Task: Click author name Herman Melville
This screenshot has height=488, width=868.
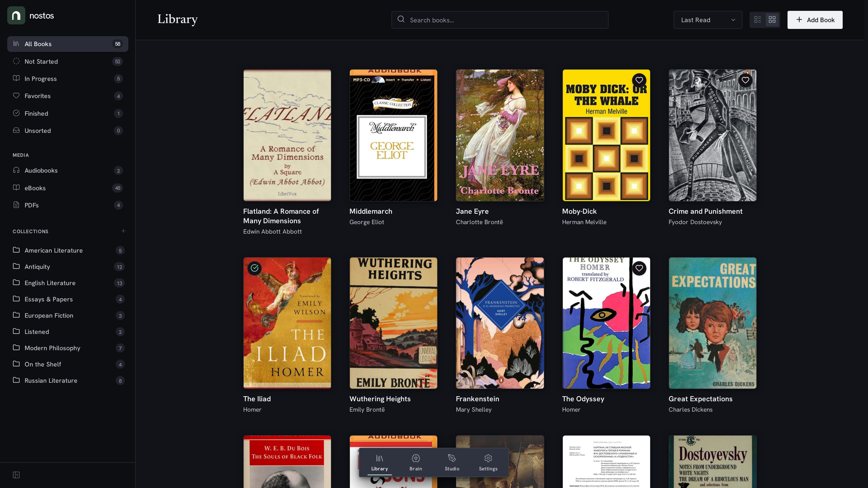Action: point(584,222)
